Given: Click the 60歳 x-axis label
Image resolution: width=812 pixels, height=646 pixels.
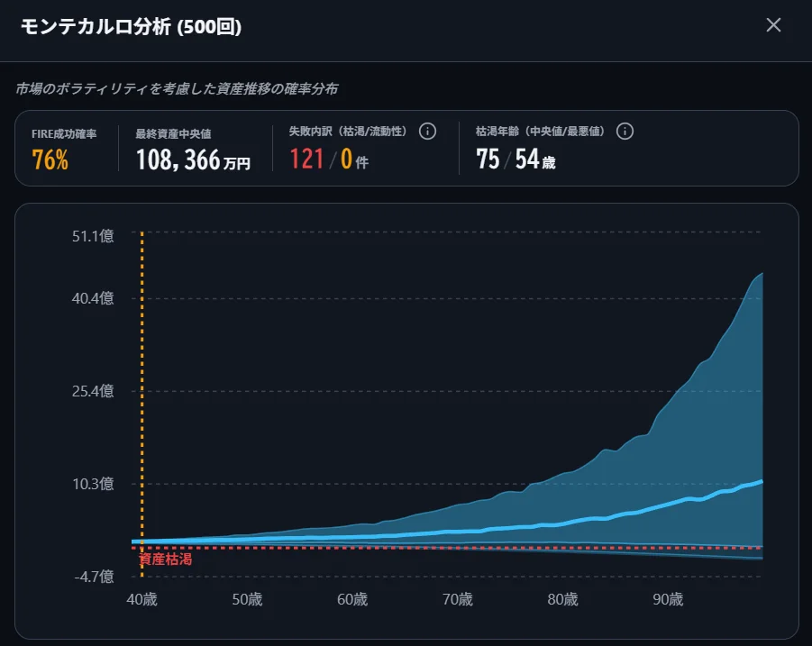Looking at the screenshot, I should [352, 599].
